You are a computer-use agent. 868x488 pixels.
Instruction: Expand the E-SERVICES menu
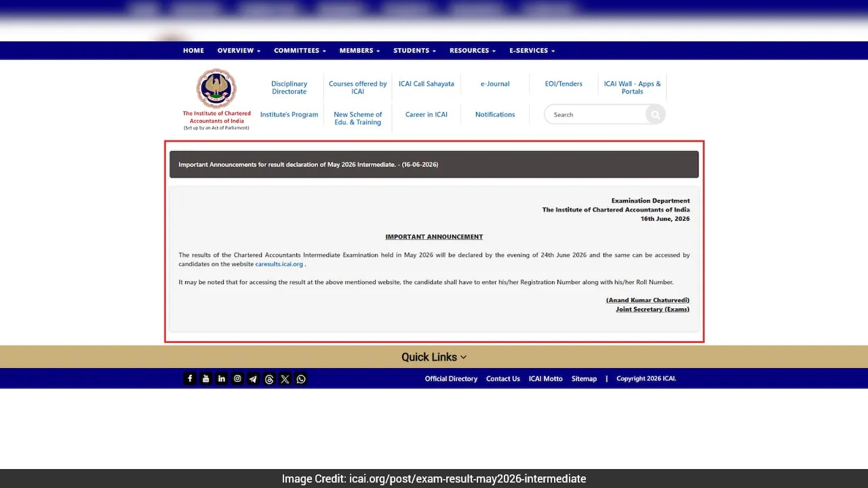(x=532, y=51)
